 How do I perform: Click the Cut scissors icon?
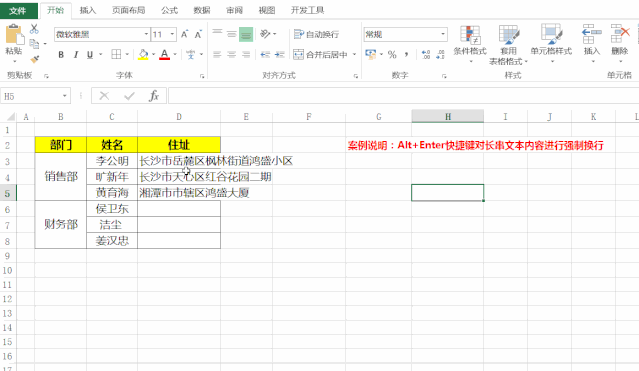tap(34, 29)
